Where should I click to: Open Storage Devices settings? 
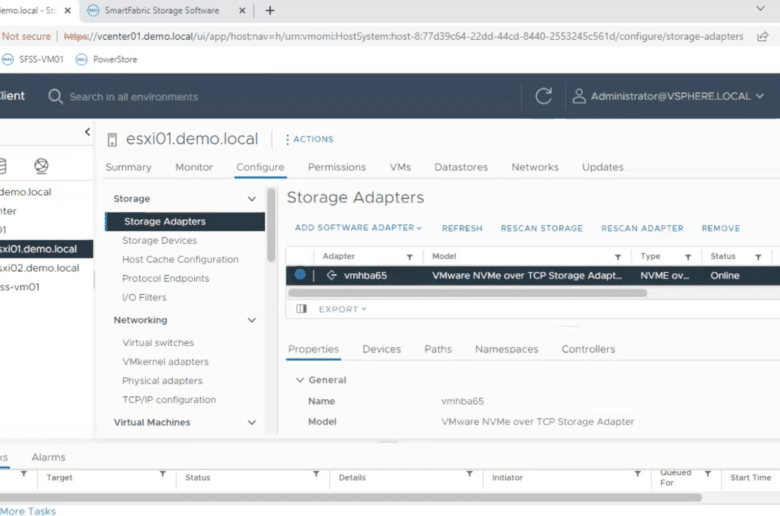pyautogui.click(x=160, y=240)
